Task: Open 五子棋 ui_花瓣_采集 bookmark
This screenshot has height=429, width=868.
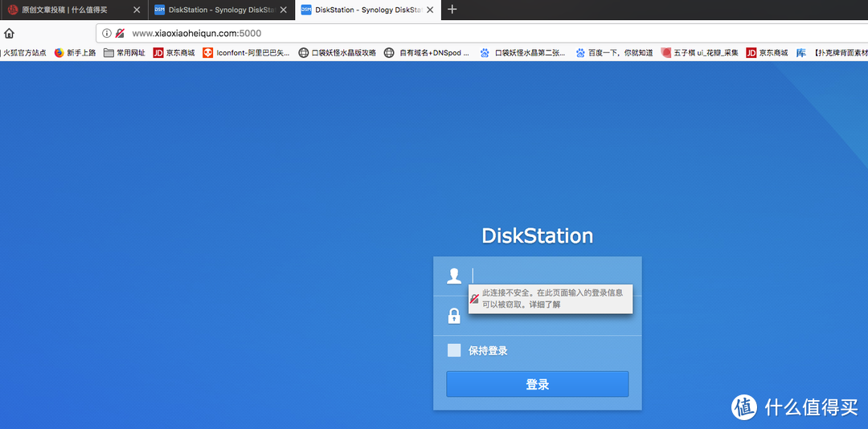Action: click(x=699, y=53)
